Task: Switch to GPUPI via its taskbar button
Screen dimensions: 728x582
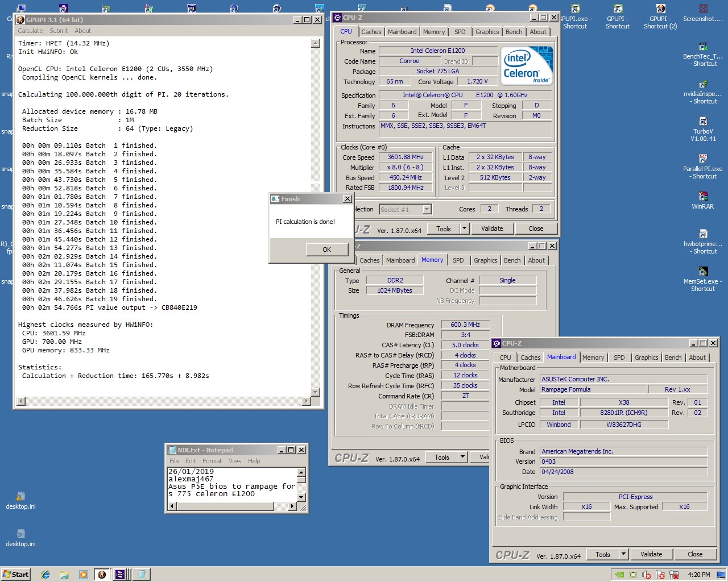Action: point(102,575)
